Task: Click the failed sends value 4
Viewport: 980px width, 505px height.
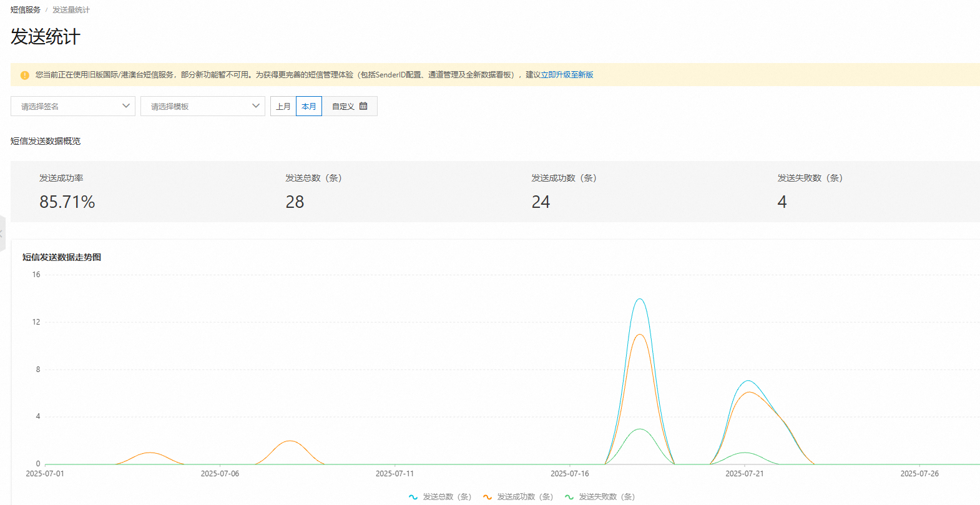Action: [x=782, y=202]
